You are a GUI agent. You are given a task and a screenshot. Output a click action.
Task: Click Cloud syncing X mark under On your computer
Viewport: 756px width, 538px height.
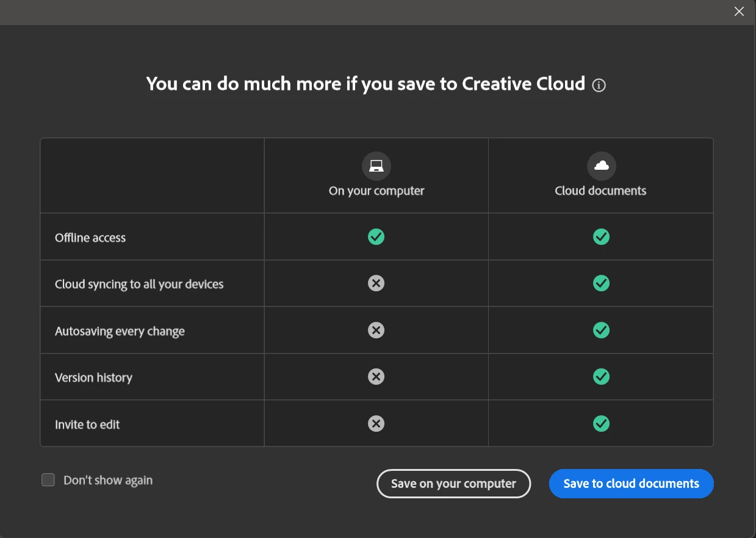tap(376, 283)
